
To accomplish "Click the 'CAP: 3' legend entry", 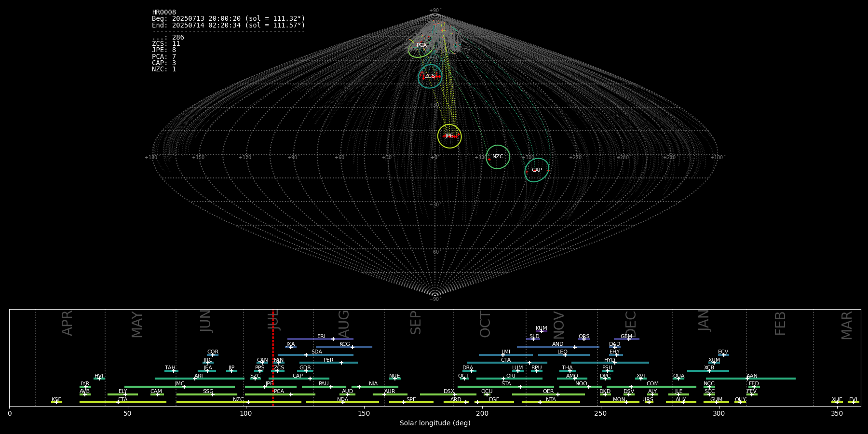I will point(164,63).
